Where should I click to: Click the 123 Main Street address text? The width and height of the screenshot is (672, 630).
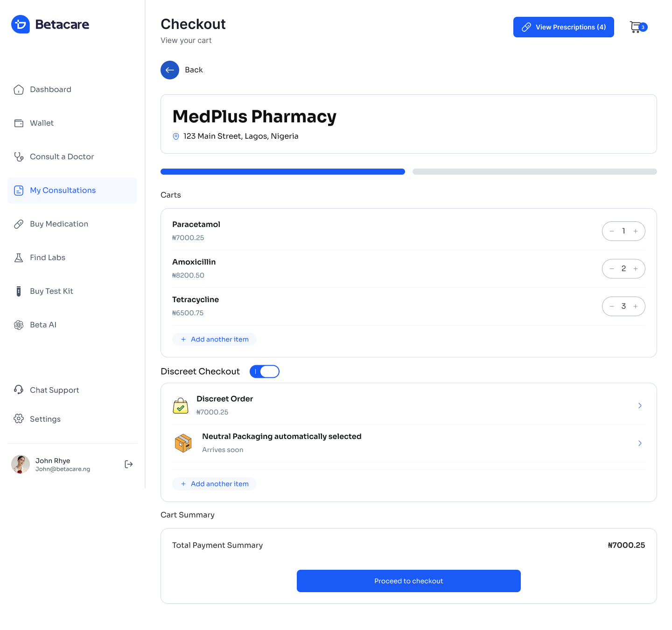tap(241, 136)
